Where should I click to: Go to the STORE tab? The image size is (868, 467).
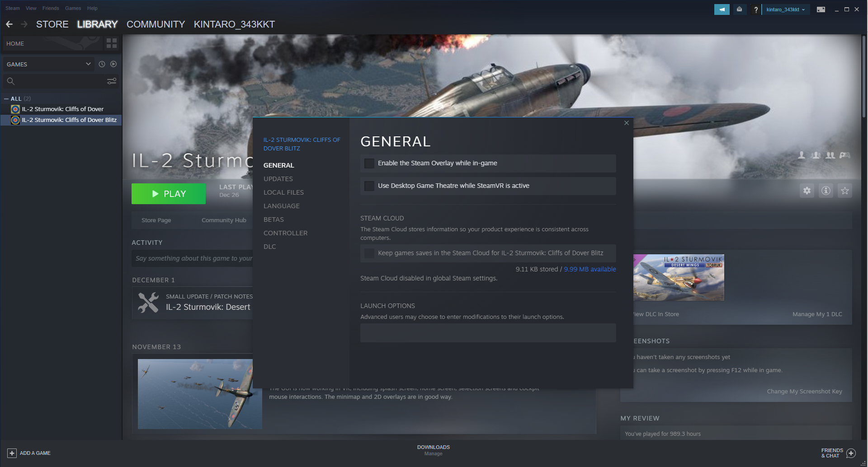[52, 24]
